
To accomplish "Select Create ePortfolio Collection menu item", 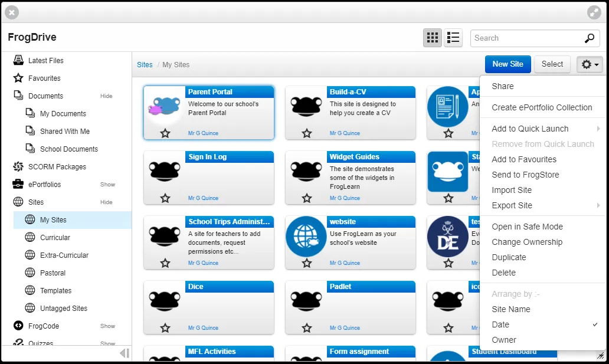I will pyautogui.click(x=543, y=107).
